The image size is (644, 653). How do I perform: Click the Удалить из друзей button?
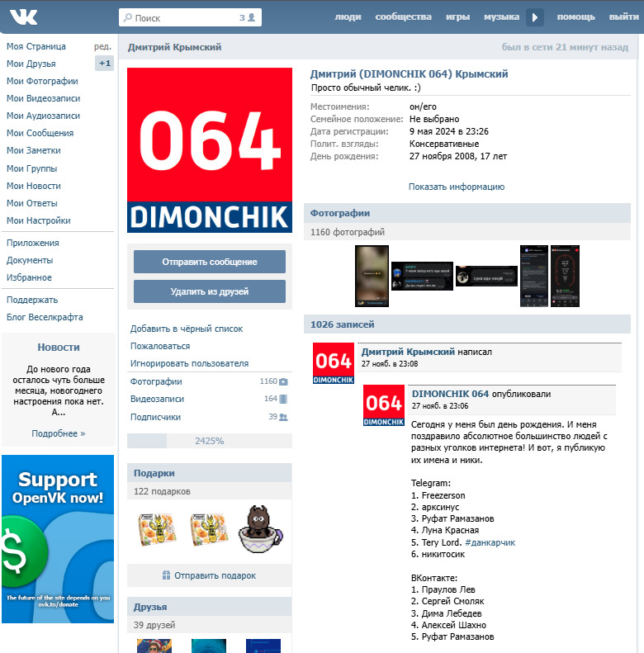tap(210, 291)
